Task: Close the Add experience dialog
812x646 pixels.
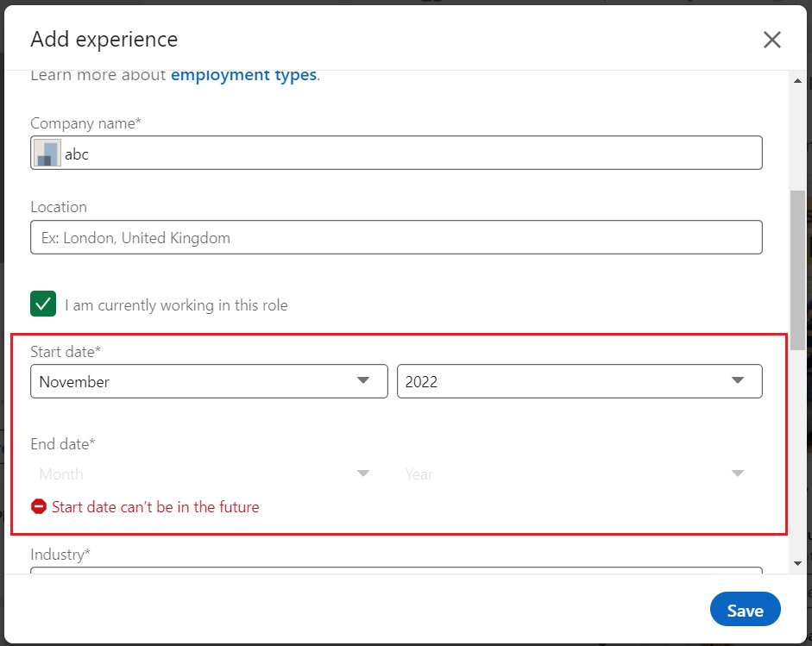Action: point(771,40)
